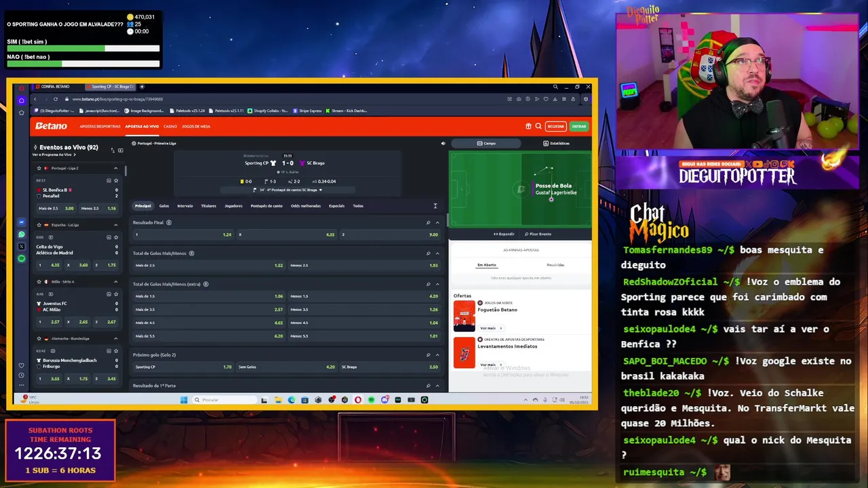
Task: Select Mais de 2.5 odds 1.52
Action: point(209,266)
